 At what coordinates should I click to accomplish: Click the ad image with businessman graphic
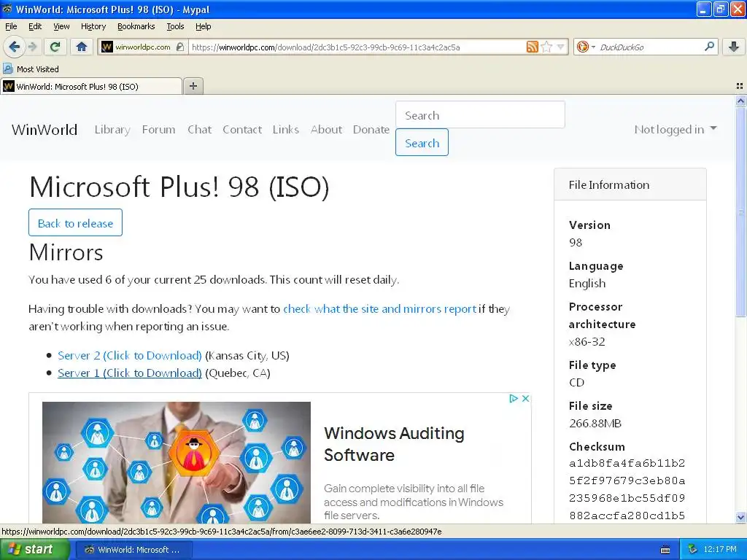[x=177, y=462]
